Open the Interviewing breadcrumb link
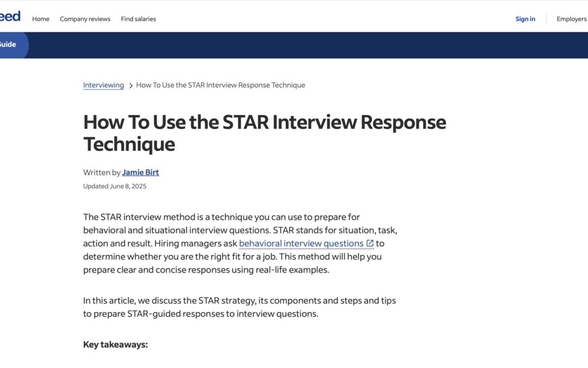 [x=103, y=85]
